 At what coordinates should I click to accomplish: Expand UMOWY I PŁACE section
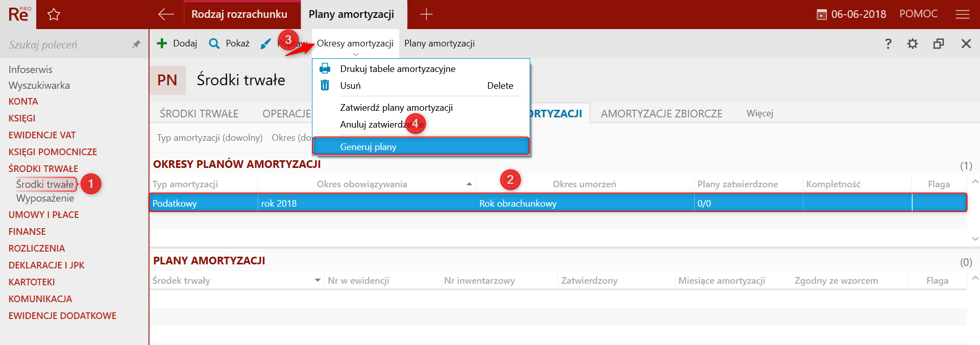click(x=43, y=215)
